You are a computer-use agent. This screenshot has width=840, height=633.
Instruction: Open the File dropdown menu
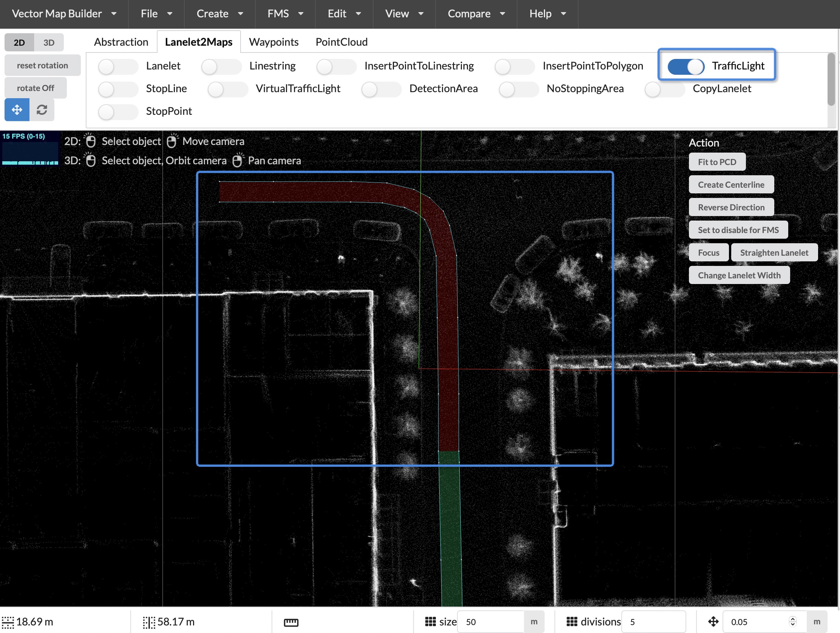click(156, 14)
